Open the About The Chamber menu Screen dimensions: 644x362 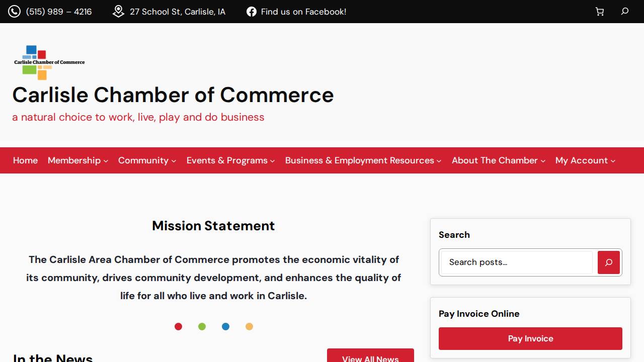495,160
